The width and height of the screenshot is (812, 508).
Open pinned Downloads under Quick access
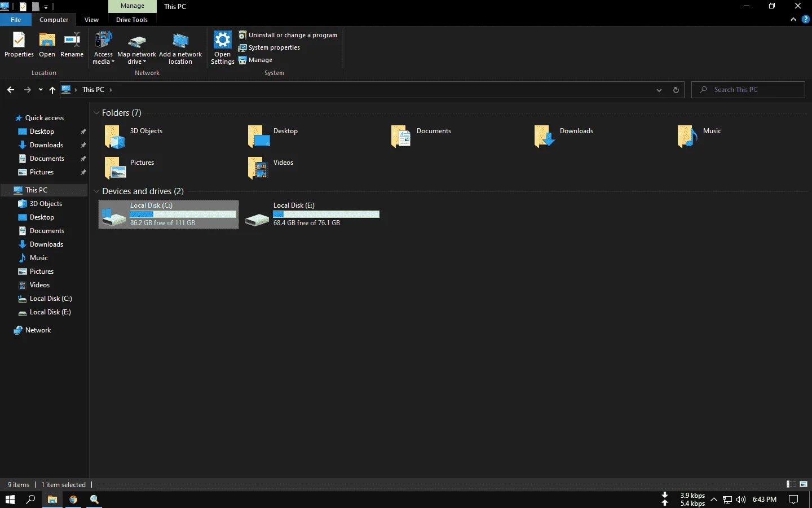(46, 145)
